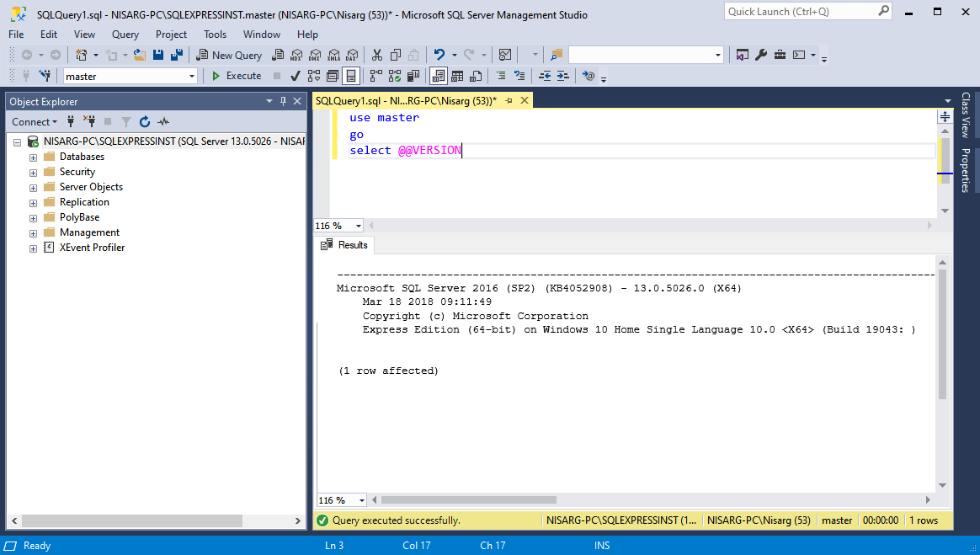
Task: Click the query execution time indicator
Action: point(880,520)
